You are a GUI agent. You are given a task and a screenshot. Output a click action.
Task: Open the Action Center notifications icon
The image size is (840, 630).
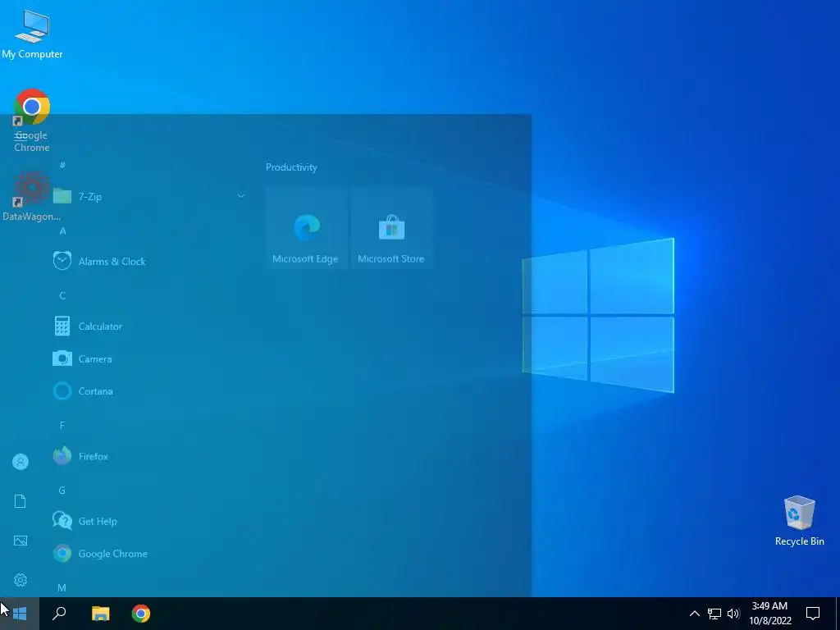(813, 614)
